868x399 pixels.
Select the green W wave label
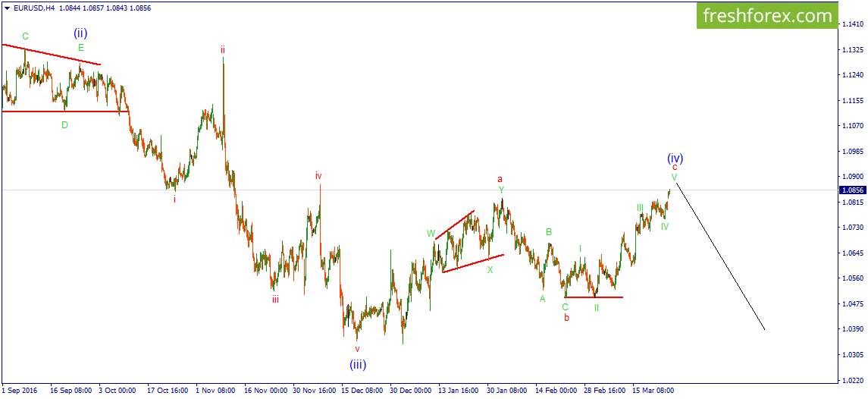pos(431,234)
